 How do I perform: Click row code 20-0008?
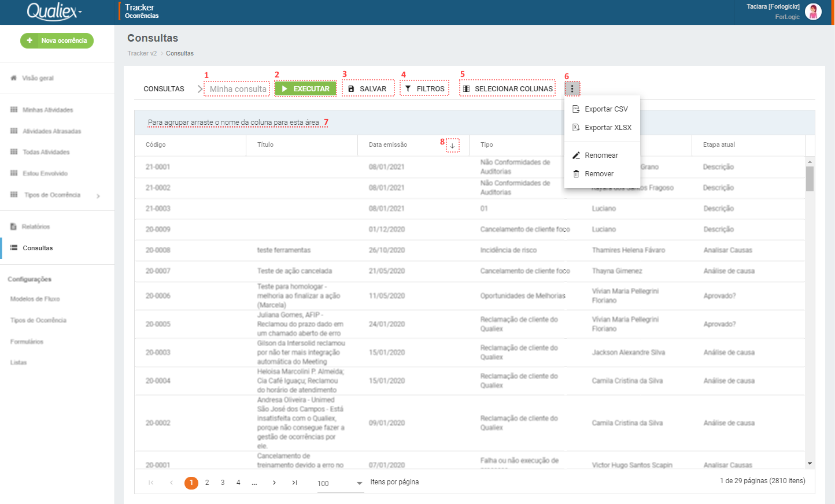point(158,250)
